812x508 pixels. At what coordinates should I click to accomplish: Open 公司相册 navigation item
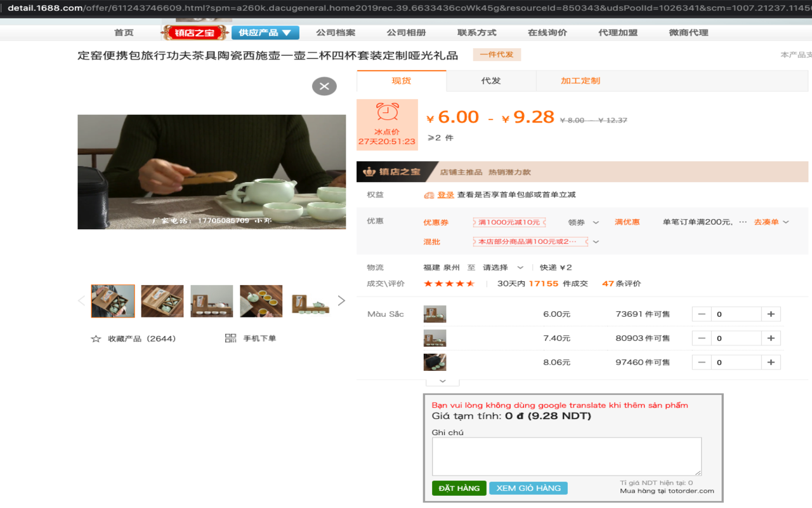(x=406, y=32)
